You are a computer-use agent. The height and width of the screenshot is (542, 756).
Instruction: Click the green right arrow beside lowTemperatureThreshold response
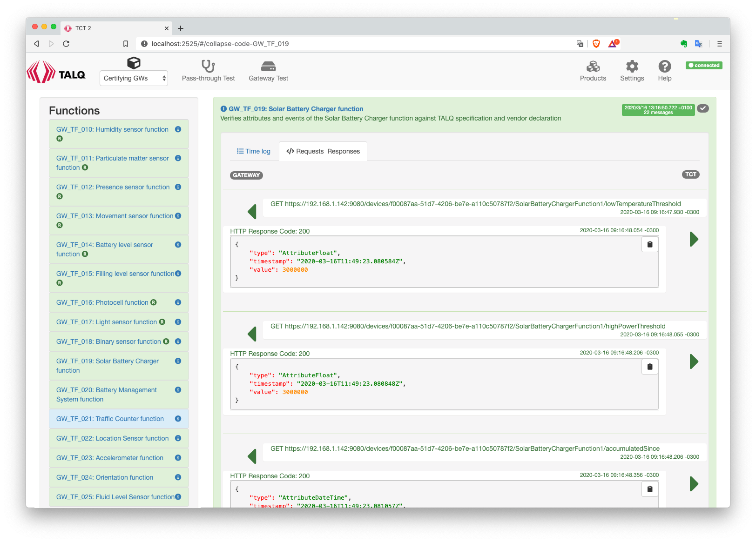(x=694, y=239)
